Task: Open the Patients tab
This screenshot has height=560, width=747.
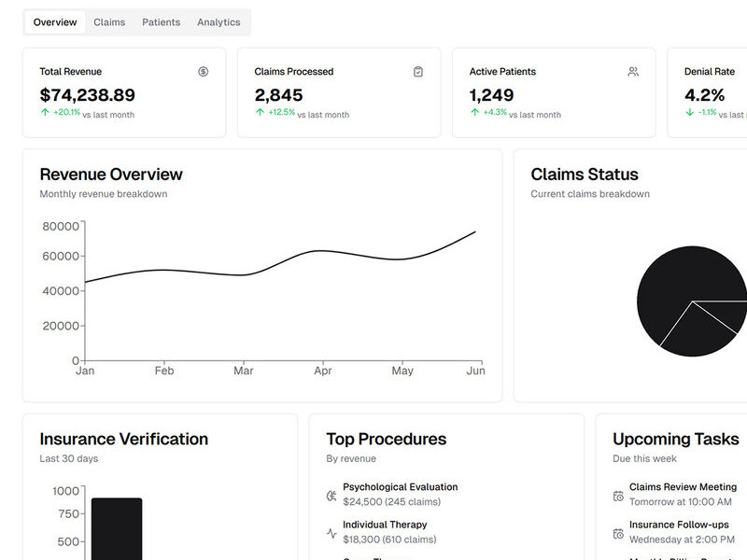Action: [x=161, y=22]
